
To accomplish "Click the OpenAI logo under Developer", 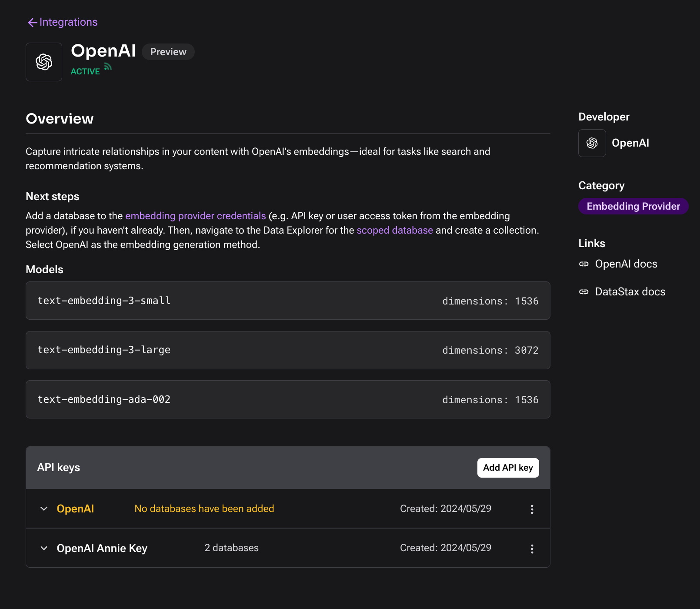I will [592, 143].
